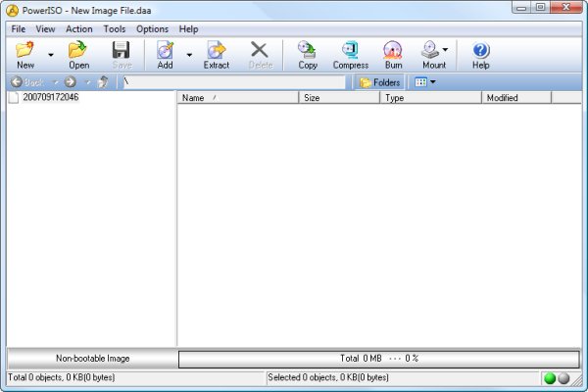Click 'Selected 0 objects, 0 KB(0 bytes)' status text

pyautogui.click(x=328, y=377)
